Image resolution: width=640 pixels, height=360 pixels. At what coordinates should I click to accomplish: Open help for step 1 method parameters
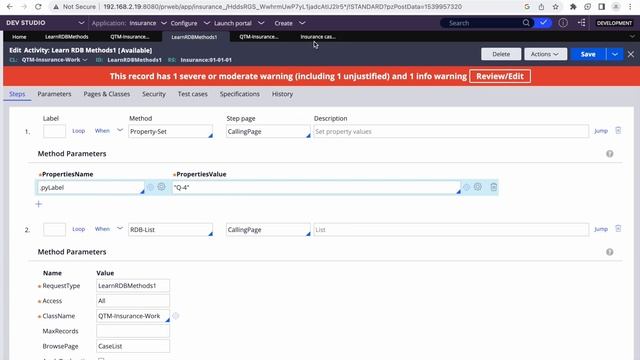609,154
